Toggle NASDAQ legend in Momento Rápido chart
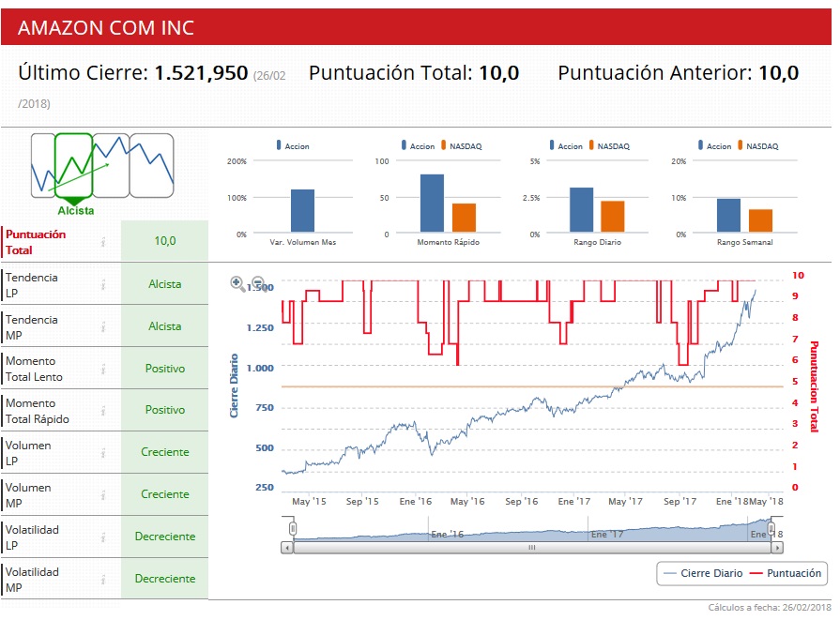840x620 pixels. (461, 145)
